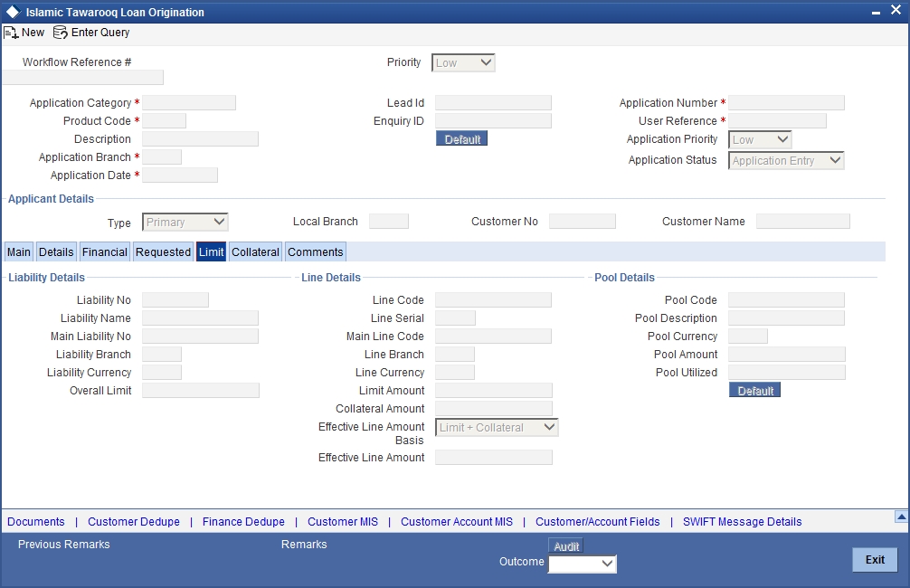Switch to the Collateral tab
Image resolution: width=910 pixels, height=588 pixels.
coord(255,251)
